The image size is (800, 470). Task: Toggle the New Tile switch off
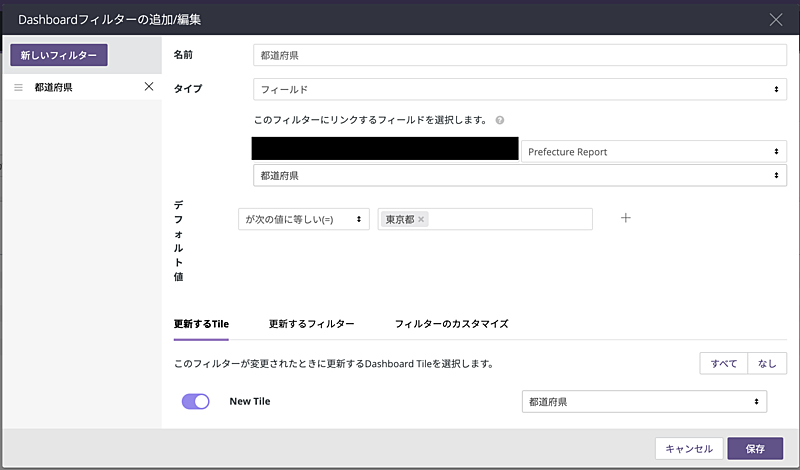click(x=195, y=402)
